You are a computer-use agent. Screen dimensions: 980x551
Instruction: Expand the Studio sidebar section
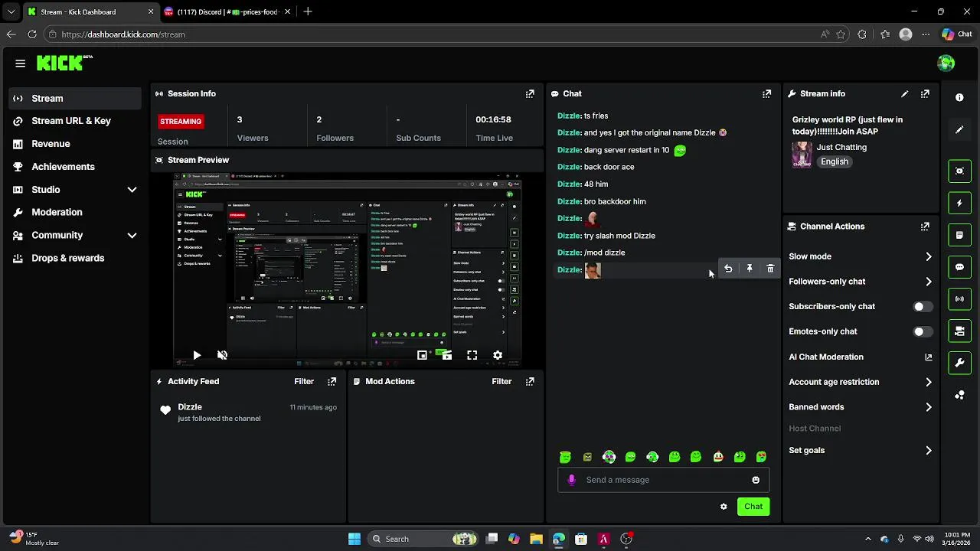[x=132, y=190]
